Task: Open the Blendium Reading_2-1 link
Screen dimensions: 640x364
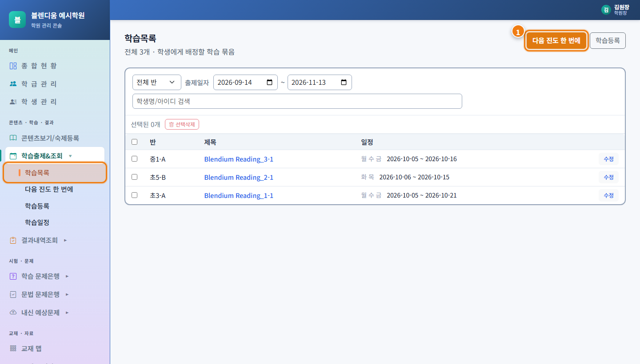Action: click(239, 177)
